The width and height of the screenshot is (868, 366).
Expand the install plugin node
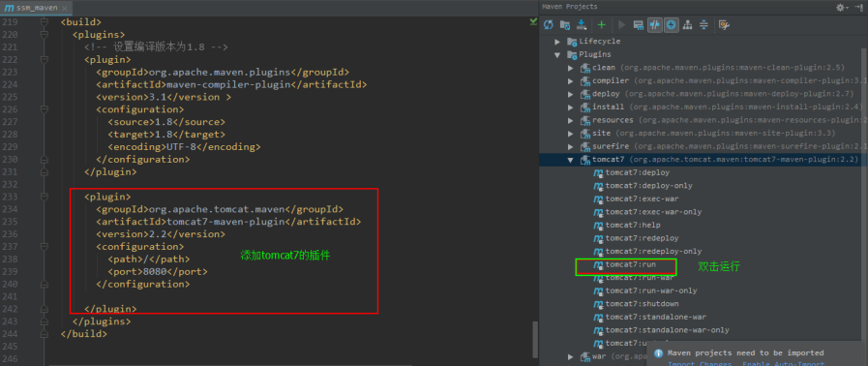571,107
